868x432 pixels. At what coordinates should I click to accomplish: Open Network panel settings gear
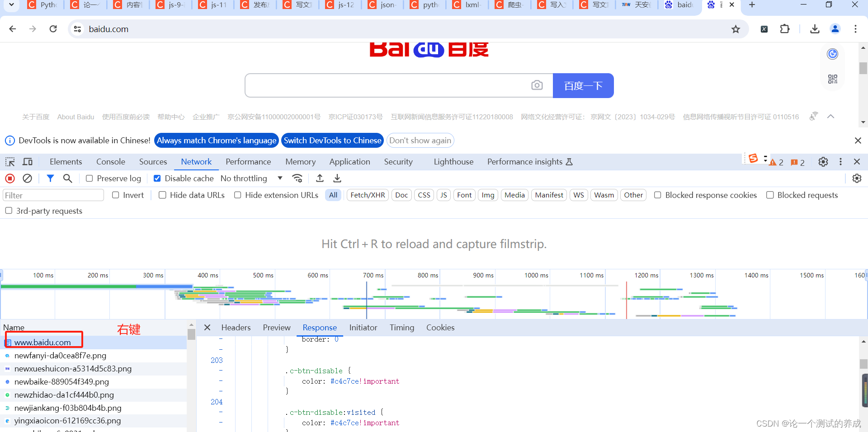(x=857, y=178)
